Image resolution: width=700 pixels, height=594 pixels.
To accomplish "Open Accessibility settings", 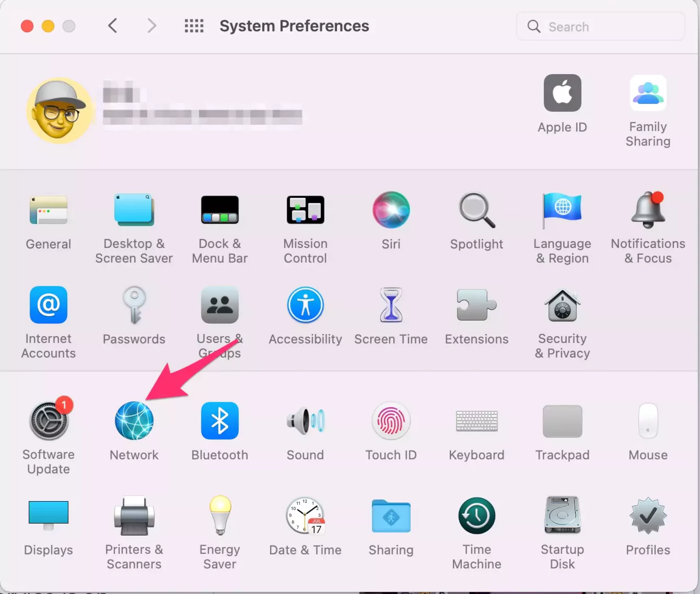I will [305, 305].
